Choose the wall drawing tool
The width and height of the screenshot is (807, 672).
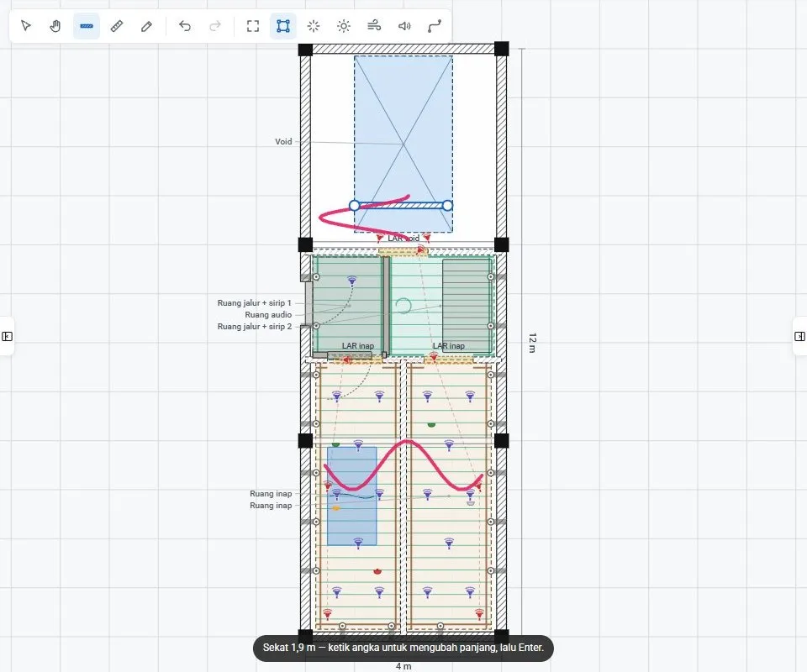point(87,26)
